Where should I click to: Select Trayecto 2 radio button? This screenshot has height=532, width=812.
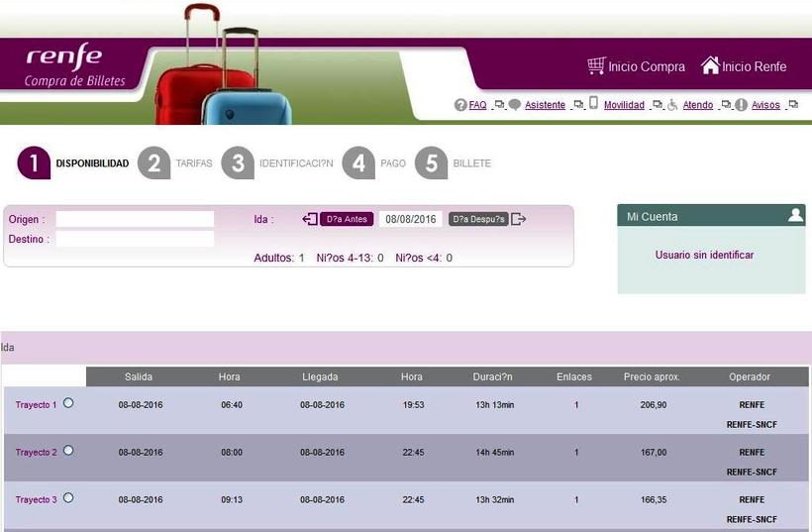pyautogui.click(x=68, y=450)
